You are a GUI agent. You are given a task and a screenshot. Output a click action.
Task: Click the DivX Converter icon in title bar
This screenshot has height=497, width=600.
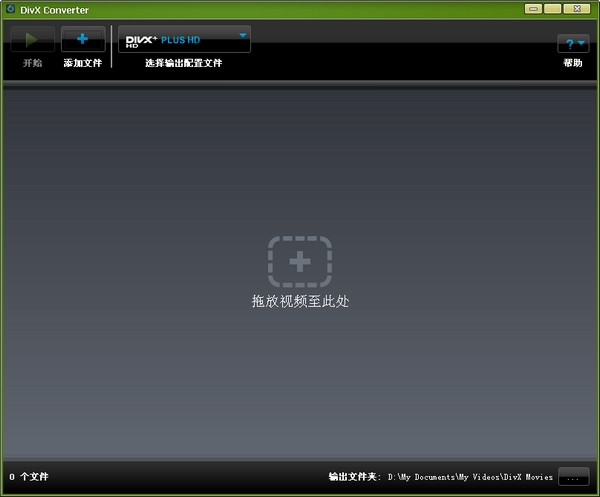click(x=10, y=10)
